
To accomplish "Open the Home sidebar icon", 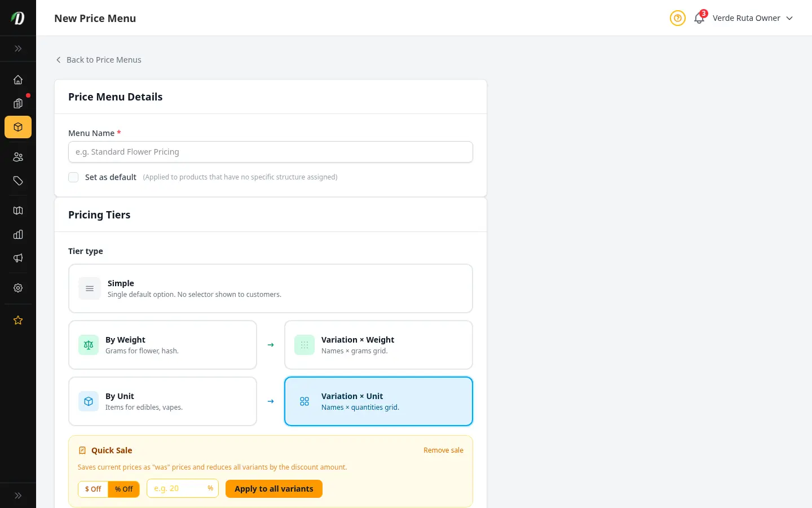I will 18,80.
